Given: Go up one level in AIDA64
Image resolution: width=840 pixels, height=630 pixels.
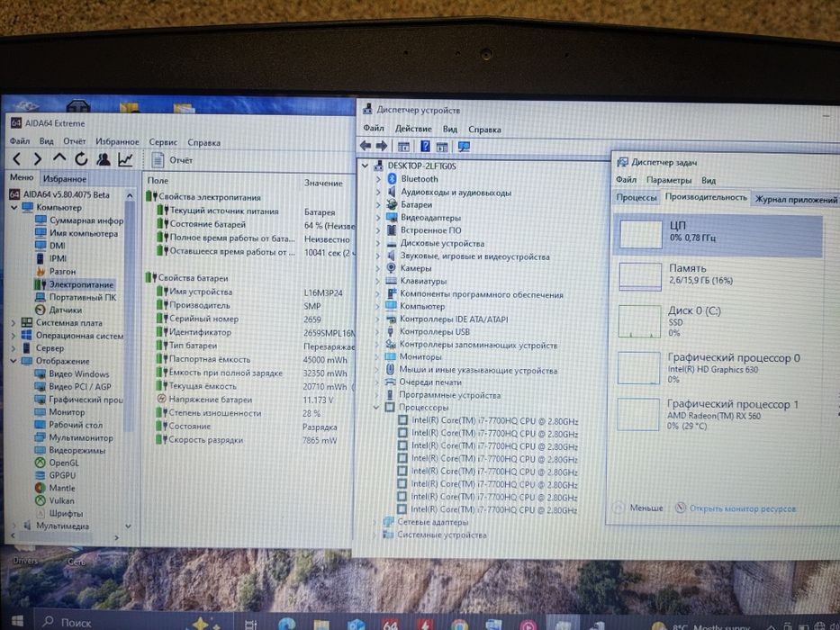Looking at the screenshot, I should [59, 158].
